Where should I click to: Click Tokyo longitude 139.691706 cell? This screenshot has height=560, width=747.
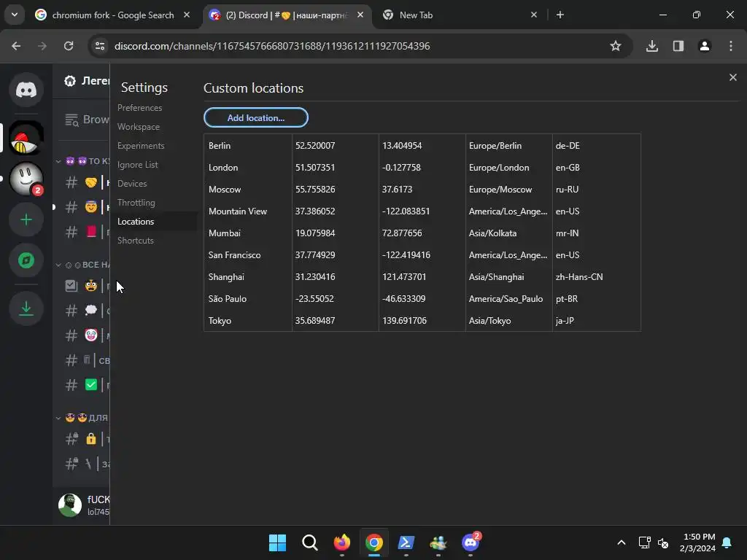pyautogui.click(x=422, y=321)
